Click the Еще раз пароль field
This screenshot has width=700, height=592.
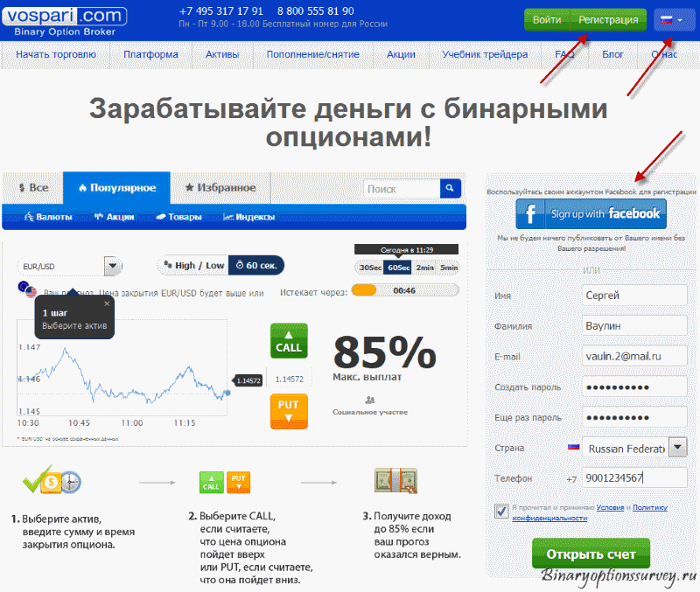pyautogui.click(x=633, y=418)
